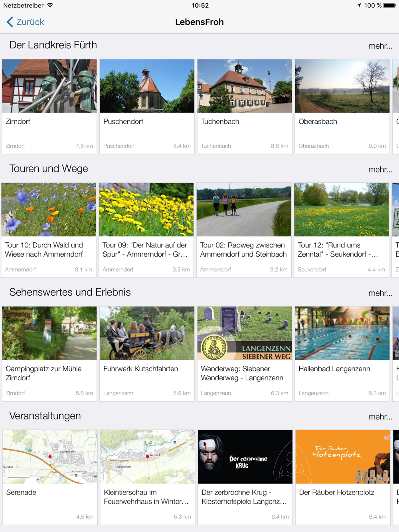
Task: Open Tour 09 dandelion photo
Action: click(x=146, y=210)
